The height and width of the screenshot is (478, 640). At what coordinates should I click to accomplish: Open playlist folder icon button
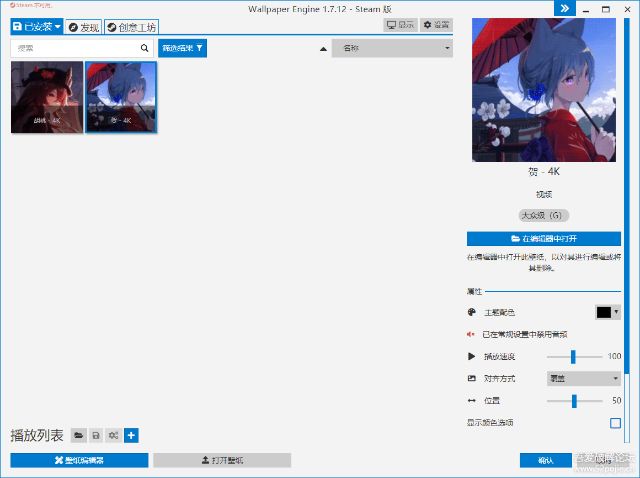point(79,436)
